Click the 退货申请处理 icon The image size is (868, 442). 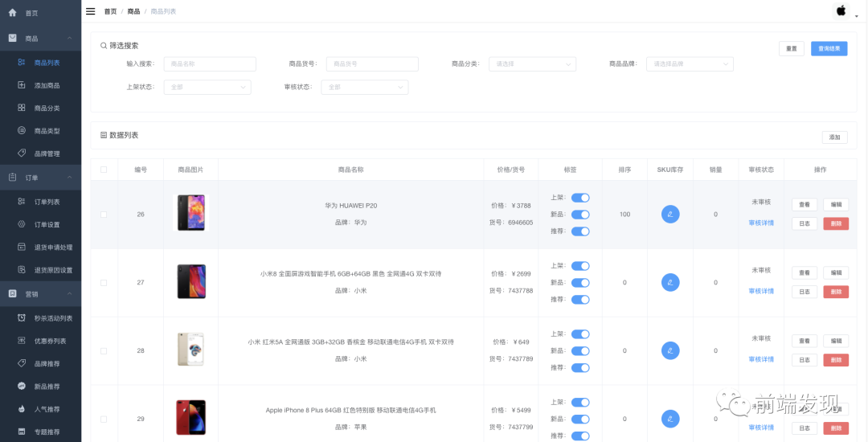(22, 247)
